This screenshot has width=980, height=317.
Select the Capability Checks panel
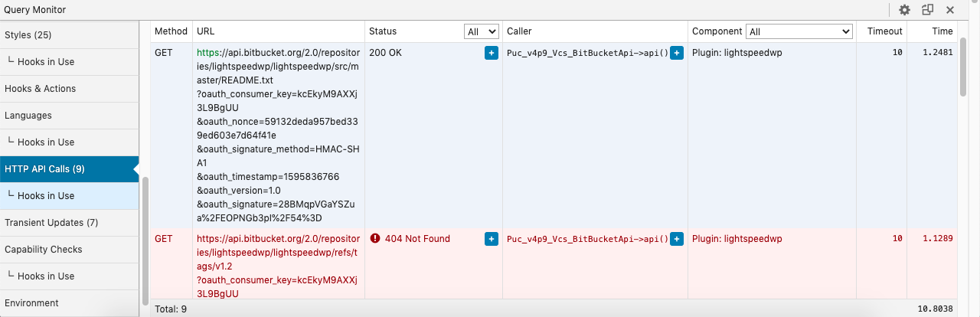pos(69,250)
